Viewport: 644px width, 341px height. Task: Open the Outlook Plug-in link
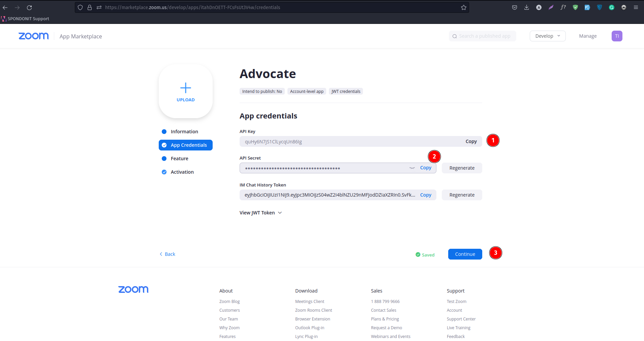310,328
